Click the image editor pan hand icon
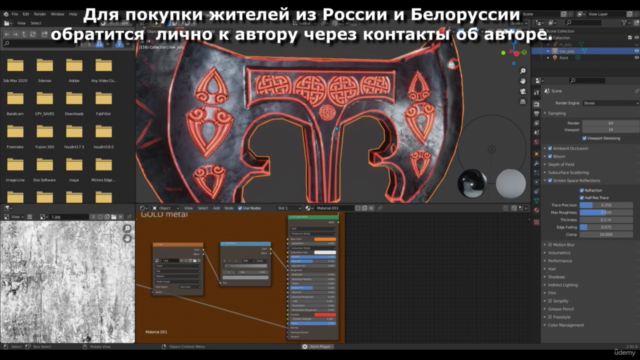Screen dimensions: 640x360 [127, 238]
